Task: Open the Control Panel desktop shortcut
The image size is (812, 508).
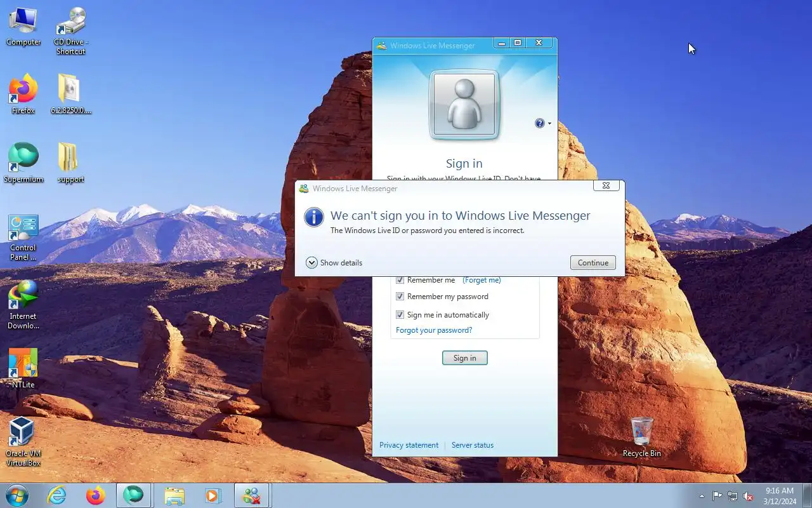Action: click(23, 237)
